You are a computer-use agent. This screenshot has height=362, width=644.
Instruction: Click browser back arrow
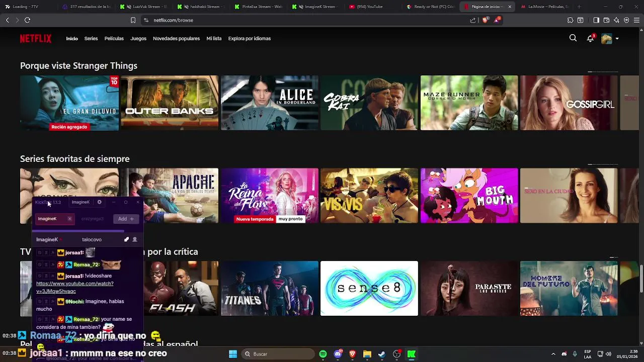tap(7, 20)
